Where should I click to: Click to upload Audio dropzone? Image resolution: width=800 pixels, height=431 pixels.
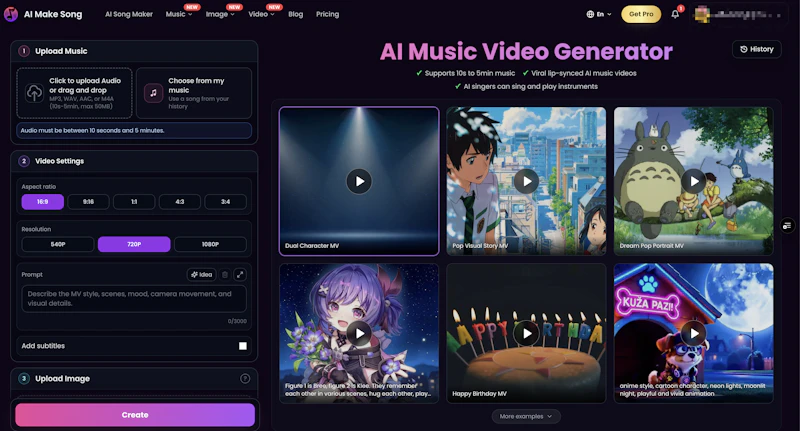(74, 93)
